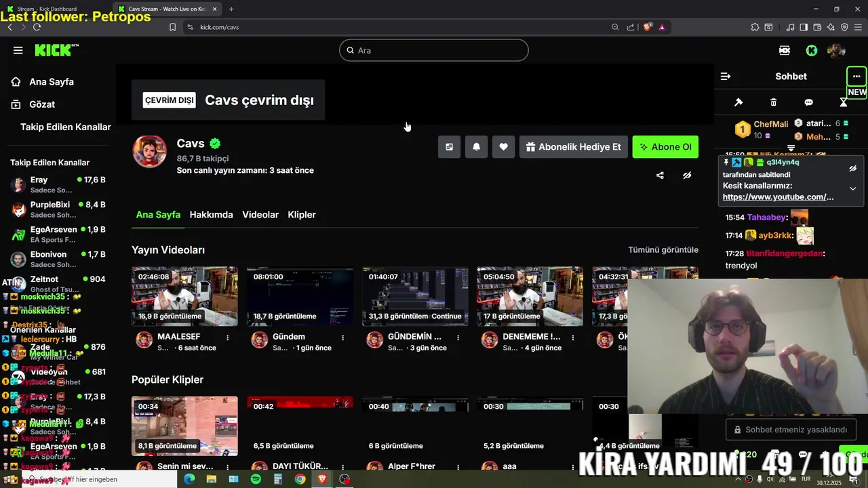Expand the pinned message chevron
The image size is (868, 488).
(x=853, y=188)
